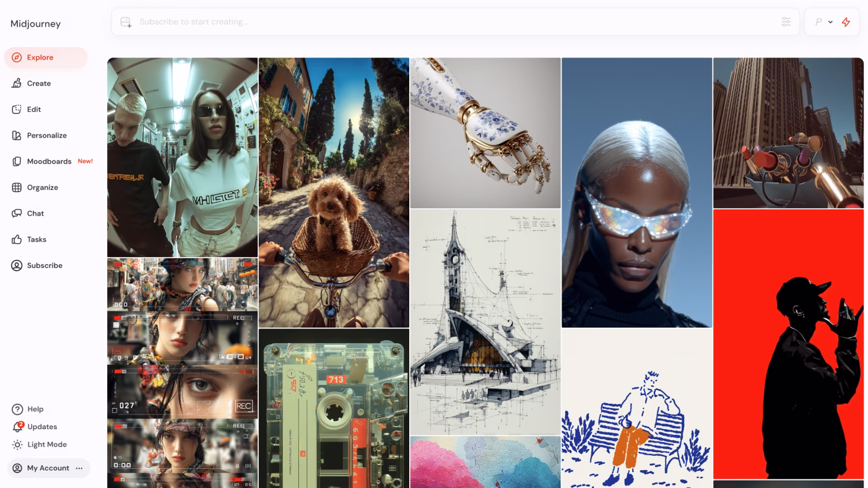Go to the Explore page
This screenshot has width=868, height=488.
(40, 58)
